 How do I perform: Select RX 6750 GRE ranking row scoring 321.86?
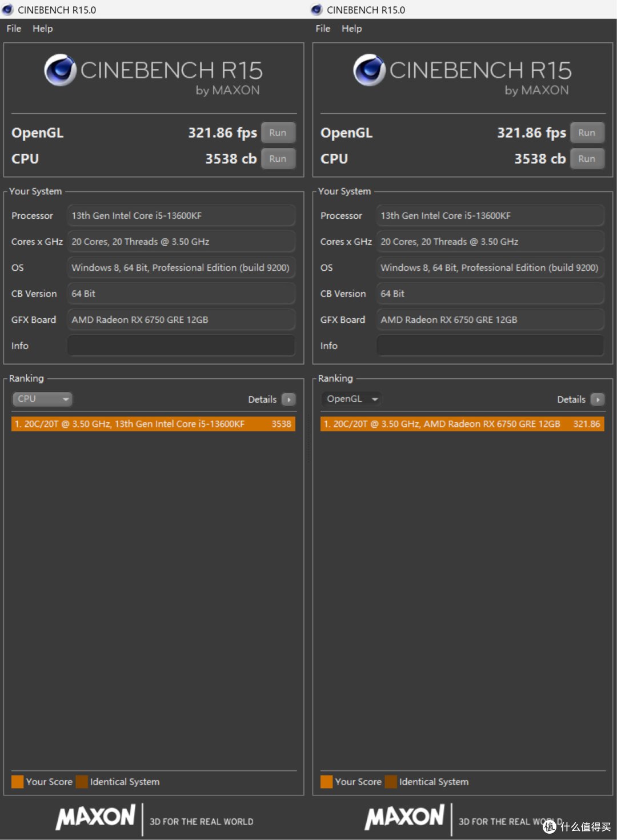point(462,424)
